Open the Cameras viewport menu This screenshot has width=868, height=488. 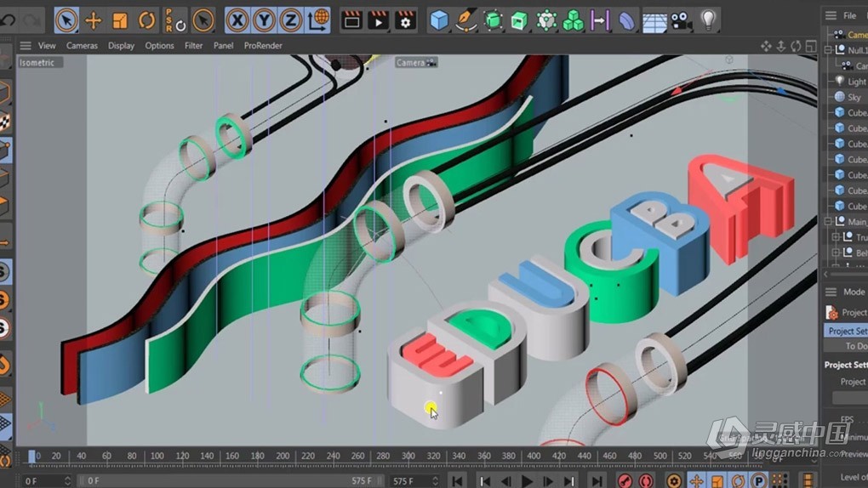pyautogui.click(x=82, y=46)
